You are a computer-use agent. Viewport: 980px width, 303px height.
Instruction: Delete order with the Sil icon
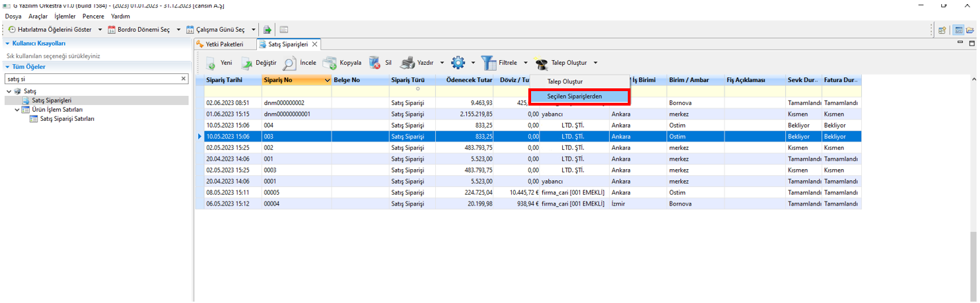pyautogui.click(x=375, y=63)
